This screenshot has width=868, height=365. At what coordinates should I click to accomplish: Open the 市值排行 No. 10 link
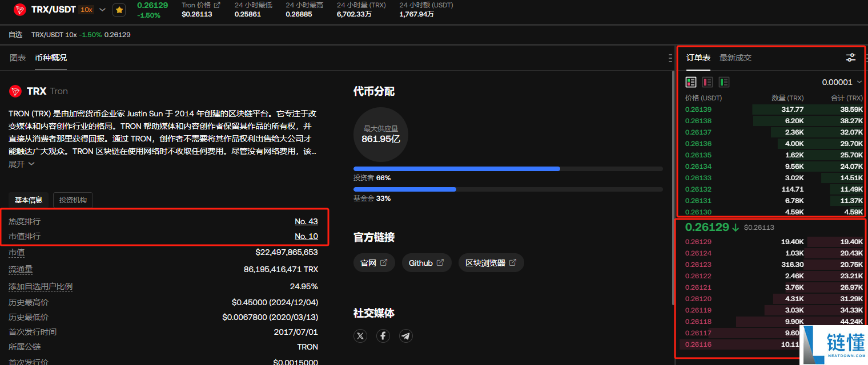point(306,236)
